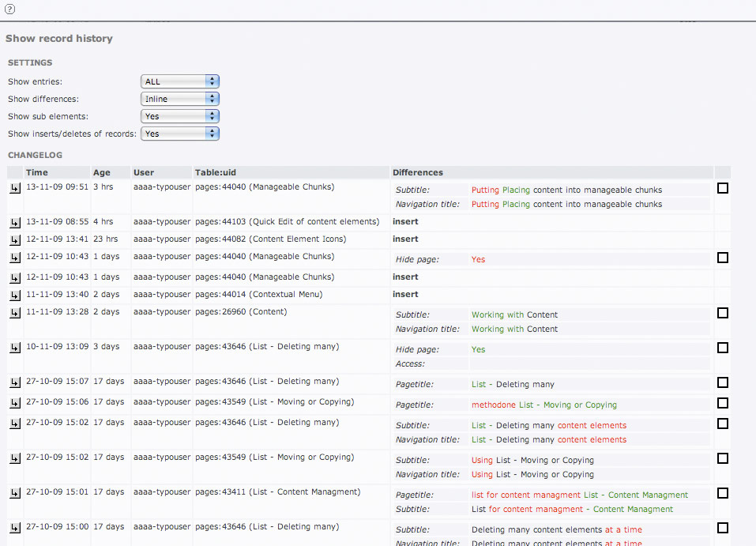
Task: Click rollback icon for 10-11-09 13:09 entry
Action: (x=15, y=348)
